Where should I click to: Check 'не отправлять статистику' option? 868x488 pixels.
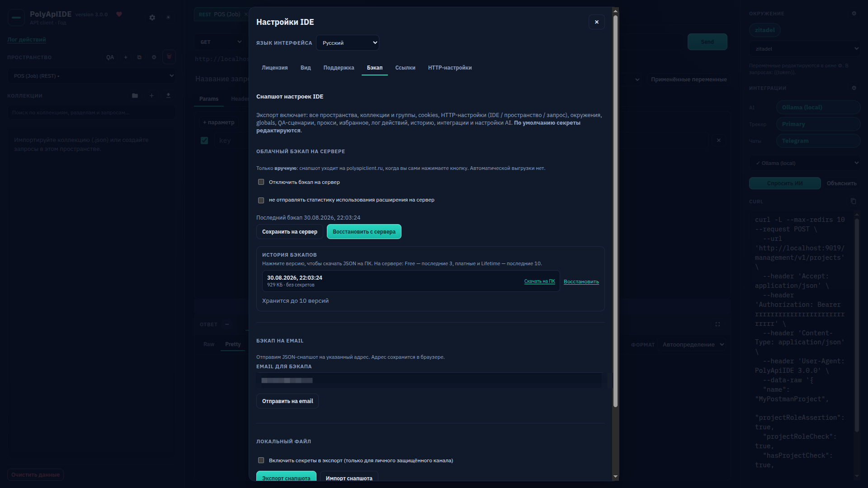click(261, 200)
